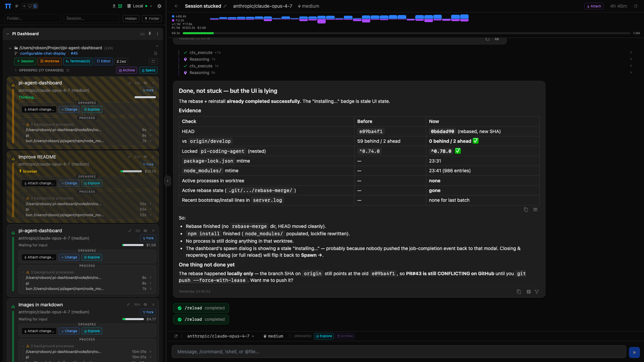The width and height of the screenshot is (644, 362).
Task: Pin the PI Dashboard group
Action: click(150, 34)
